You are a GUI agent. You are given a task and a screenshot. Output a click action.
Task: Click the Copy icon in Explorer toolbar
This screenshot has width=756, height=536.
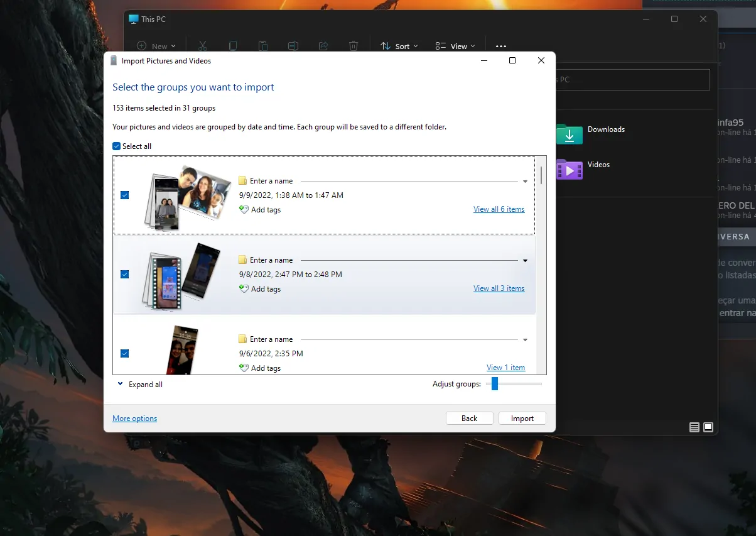(x=233, y=46)
